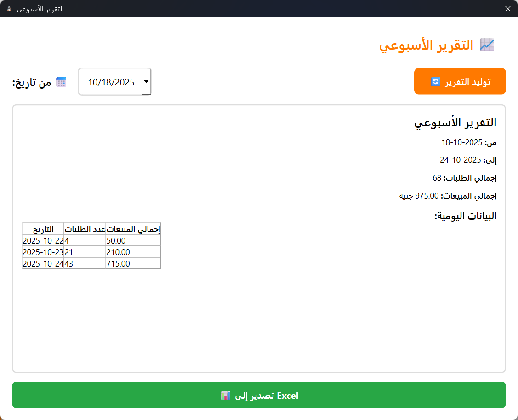Click the من تاريخ label

click(32, 82)
